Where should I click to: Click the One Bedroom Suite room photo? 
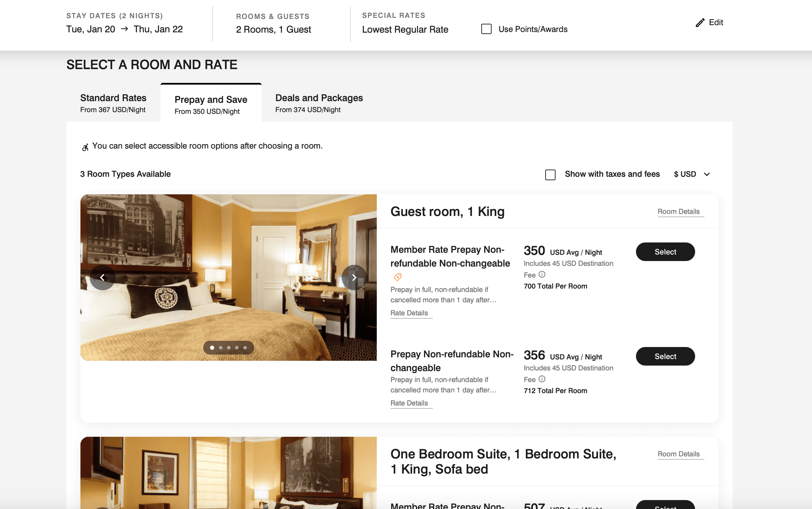(x=229, y=473)
